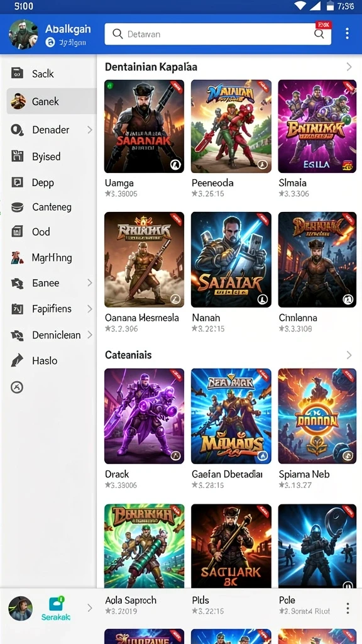Open the MarHhng sidebar icon
Viewport: 362px width, 644px height.
pyautogui.click(x=17, y=258)
